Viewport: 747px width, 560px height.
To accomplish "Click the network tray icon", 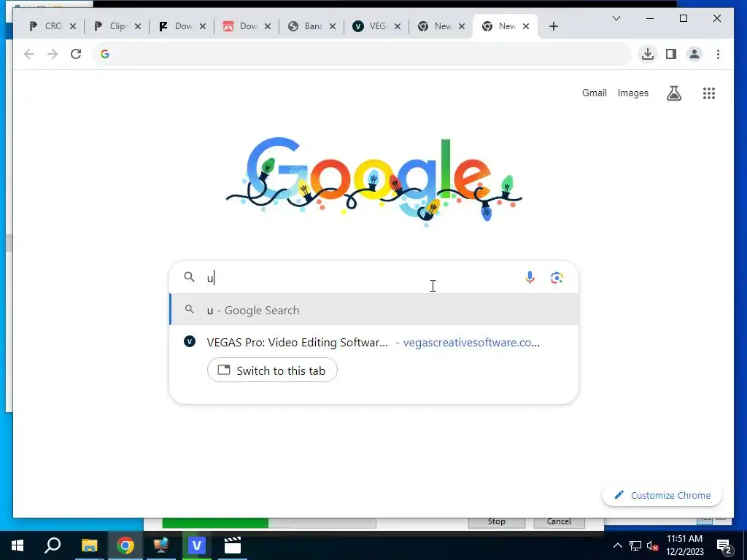I will click(635, 546).
